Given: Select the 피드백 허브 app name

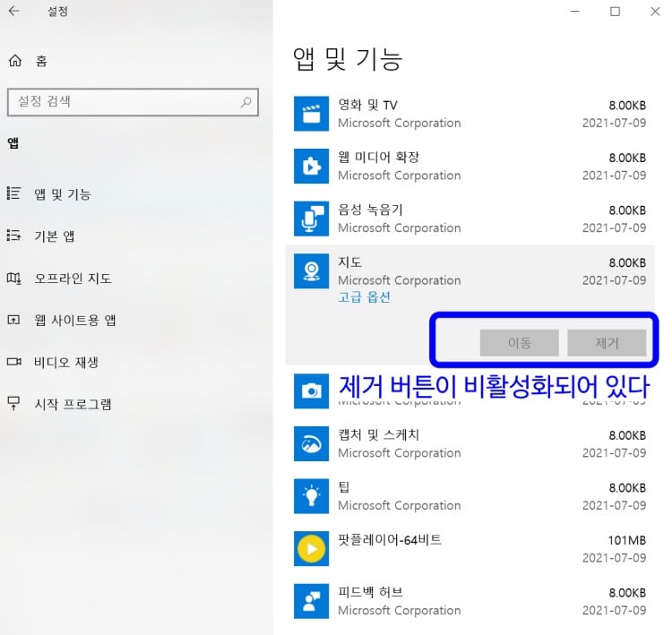Looking at the screenshot, I should 370,592.
